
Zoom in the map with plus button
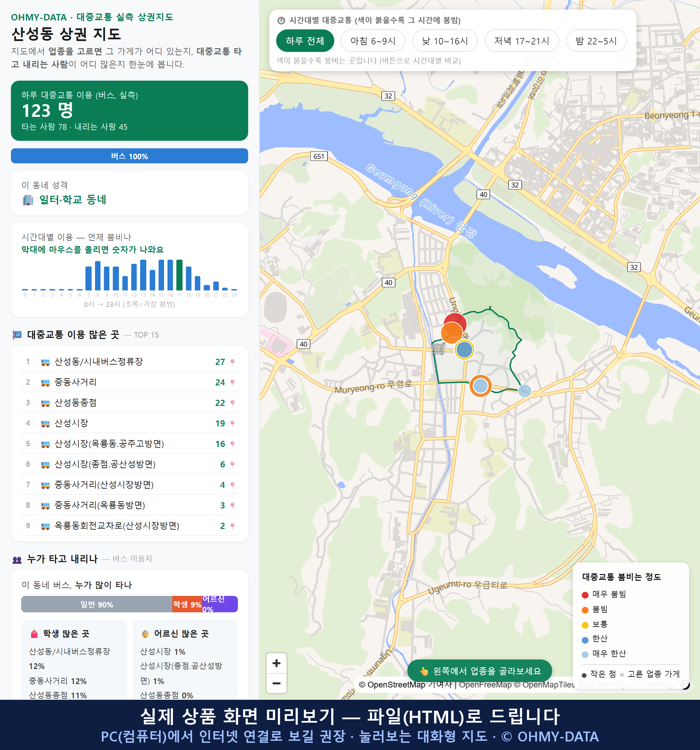[276, 663]
